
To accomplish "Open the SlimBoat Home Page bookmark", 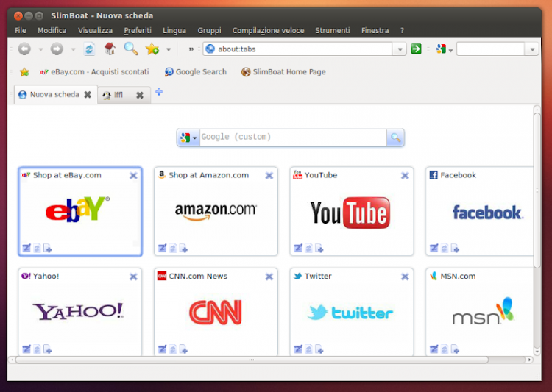I will point(283,72).
